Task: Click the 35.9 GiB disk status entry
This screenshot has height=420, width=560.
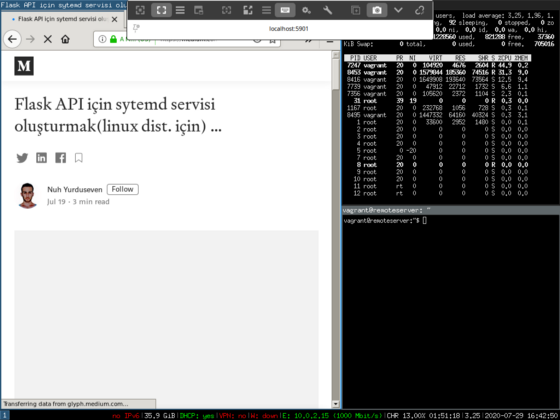Action: (x=160, y=416)
